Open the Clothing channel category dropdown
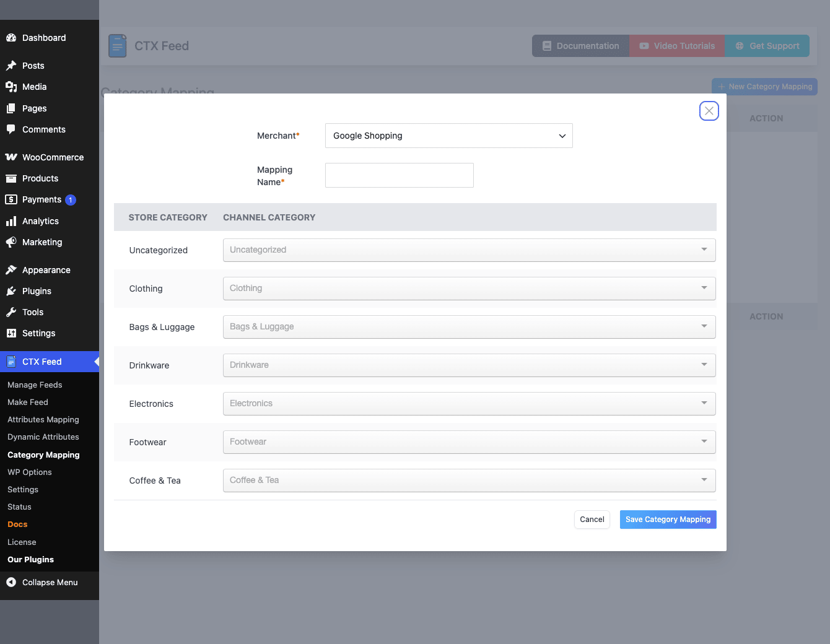830x644 pixels. pos(470,289)
